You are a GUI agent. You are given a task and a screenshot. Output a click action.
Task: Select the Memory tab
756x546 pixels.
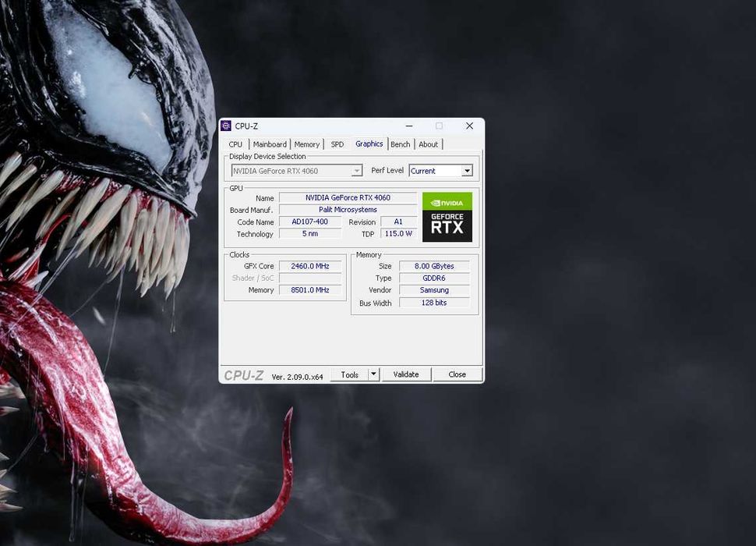pyautogui.click(x=306, y=144)
